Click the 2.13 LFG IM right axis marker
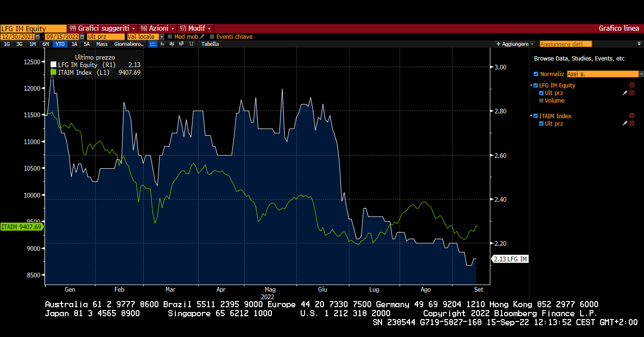 [x=510, y=259]
